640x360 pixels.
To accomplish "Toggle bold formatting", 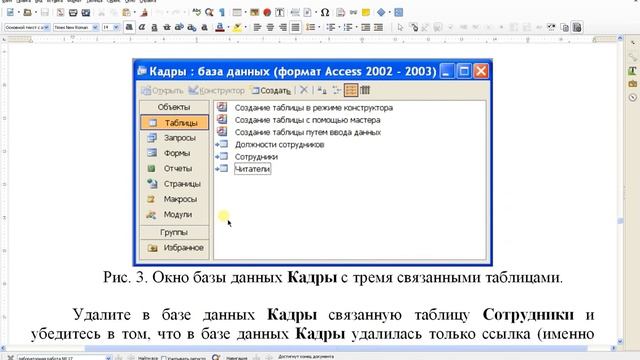I will point(129,27).
